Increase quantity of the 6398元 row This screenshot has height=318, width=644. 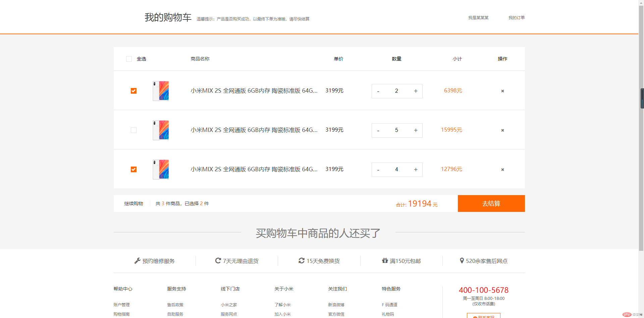click(416, 91)
